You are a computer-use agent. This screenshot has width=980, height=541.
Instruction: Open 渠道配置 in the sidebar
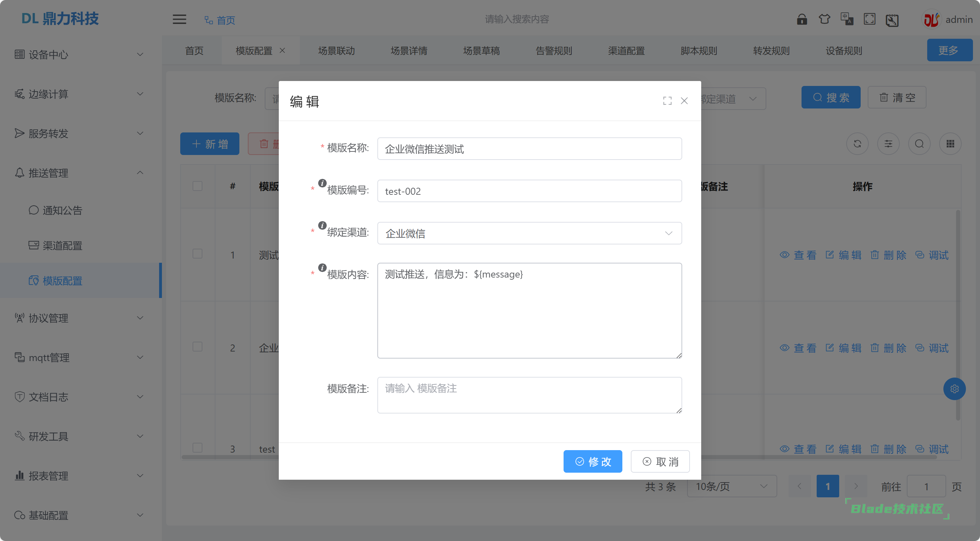[x=62, y=245]
